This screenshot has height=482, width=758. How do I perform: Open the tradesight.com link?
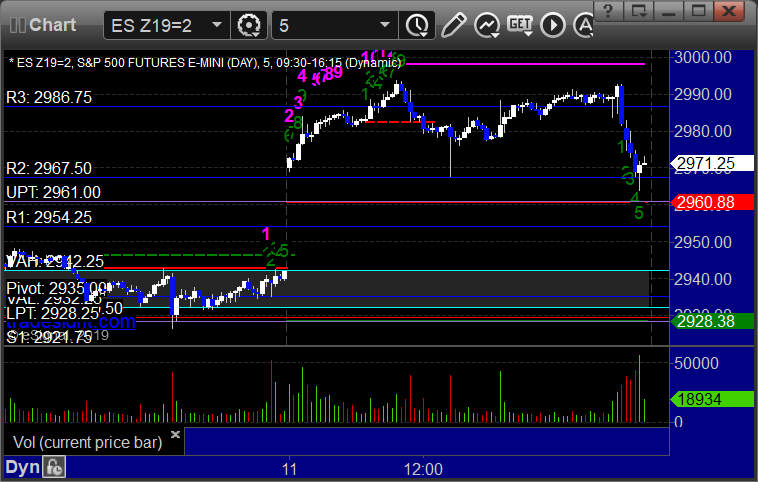(x=71, y=322)
